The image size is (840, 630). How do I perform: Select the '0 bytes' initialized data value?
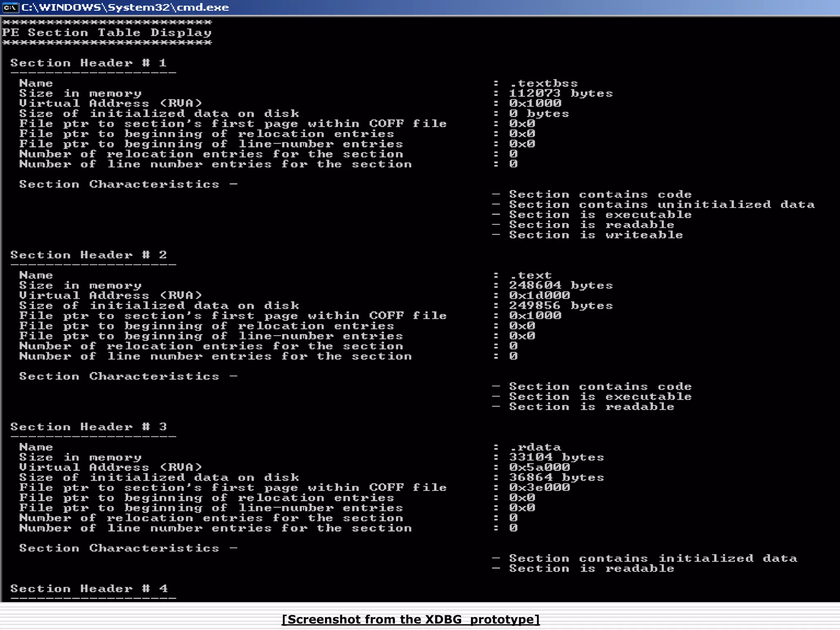[x=539, y=114]
